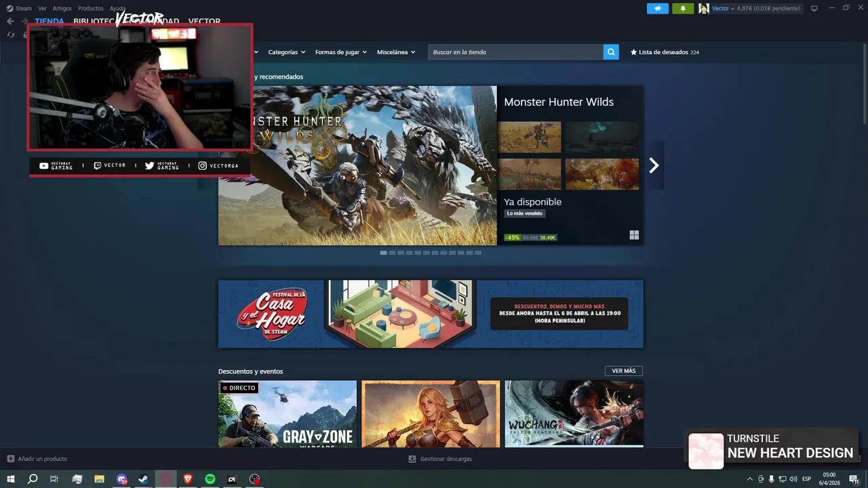Expand the Categorías dropdown

(286, 52)
